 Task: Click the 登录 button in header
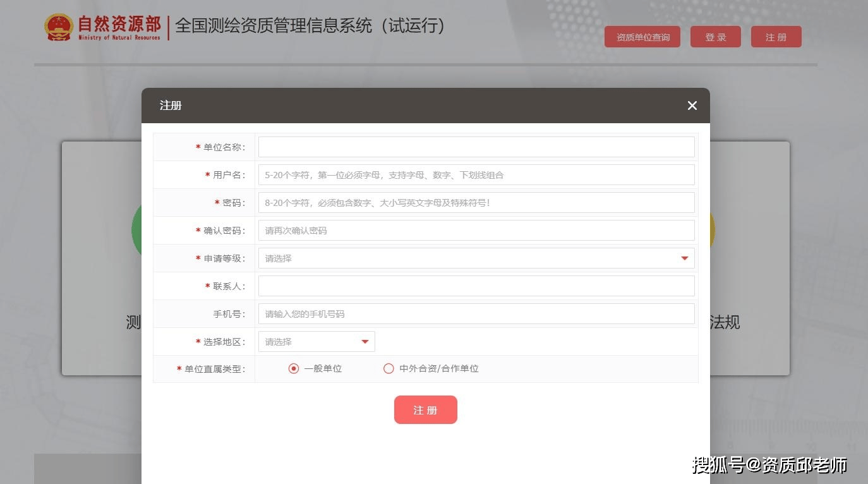pyautogui.click(x=715, y=37)
